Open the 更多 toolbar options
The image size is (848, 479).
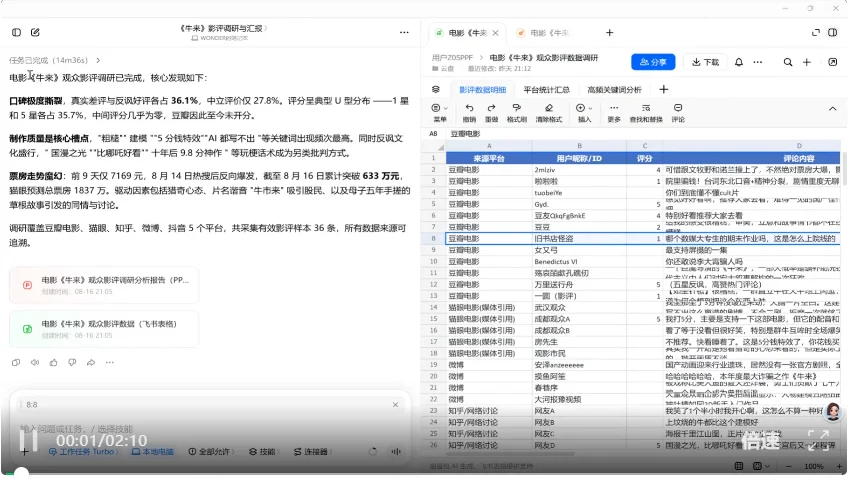tap(614, 113)
